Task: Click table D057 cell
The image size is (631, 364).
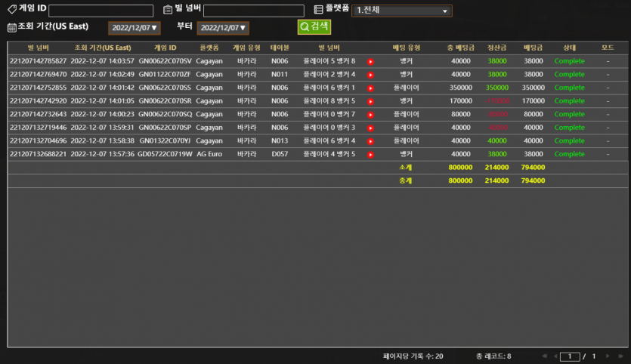Action: [x=280, y=154]
